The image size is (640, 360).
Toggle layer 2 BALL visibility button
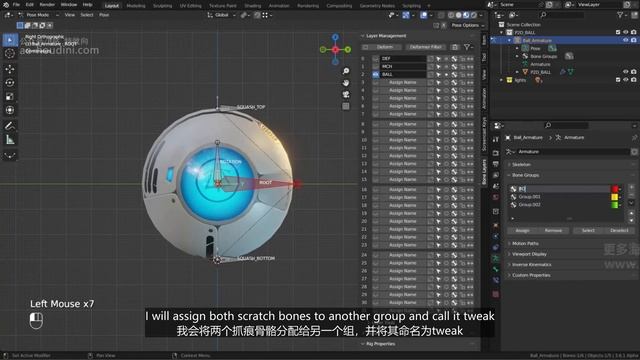coord(376,75)
